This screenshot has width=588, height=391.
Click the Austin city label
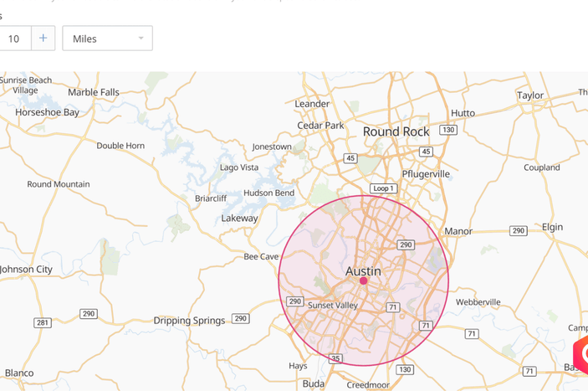(x=363, y=271)
